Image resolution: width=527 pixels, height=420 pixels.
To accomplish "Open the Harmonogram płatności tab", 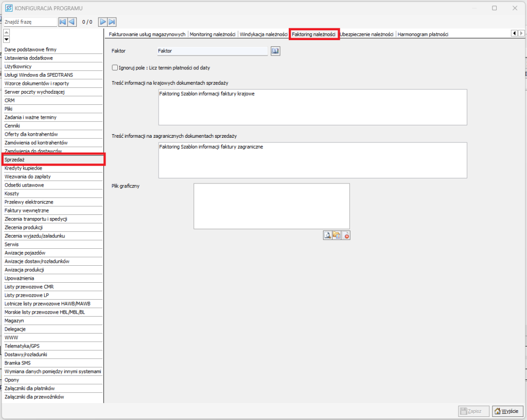I will (423, 34).
